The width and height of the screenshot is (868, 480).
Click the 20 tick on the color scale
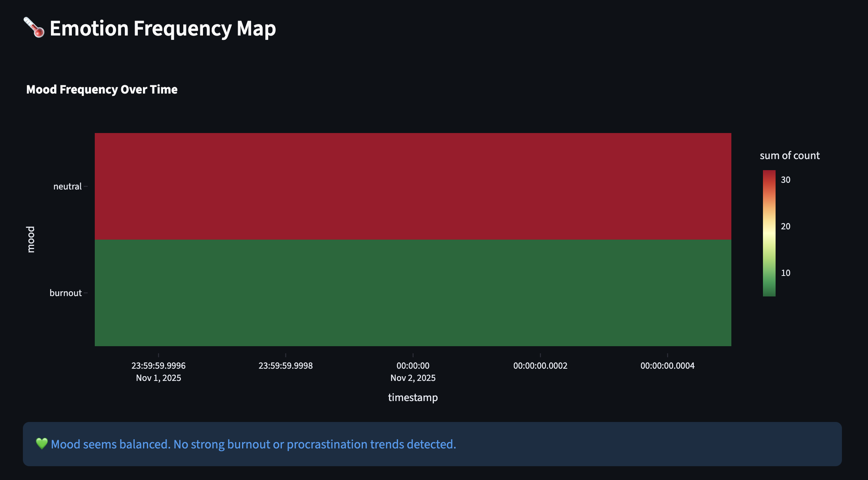click(785, 227)
